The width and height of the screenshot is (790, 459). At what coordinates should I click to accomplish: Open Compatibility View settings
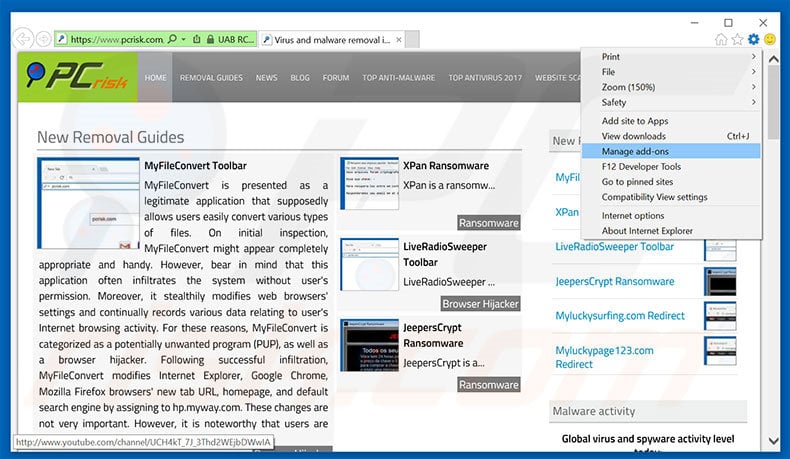click(671, 197)
